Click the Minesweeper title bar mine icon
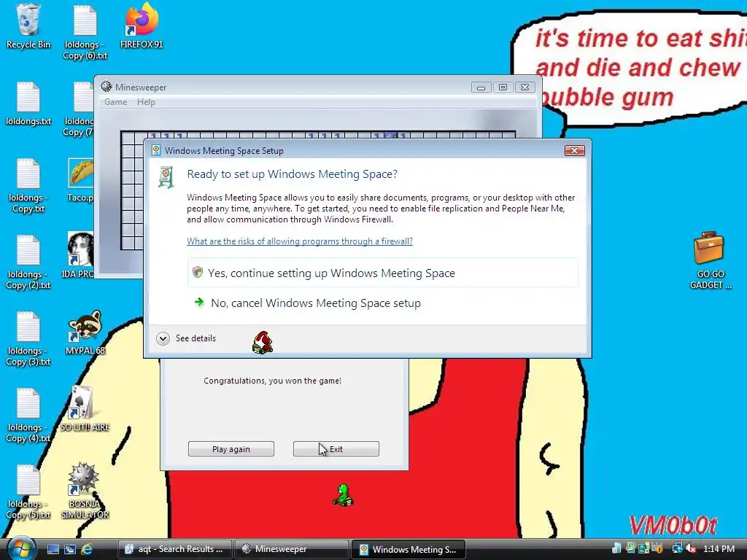747x560 pixels. (107, 87)
